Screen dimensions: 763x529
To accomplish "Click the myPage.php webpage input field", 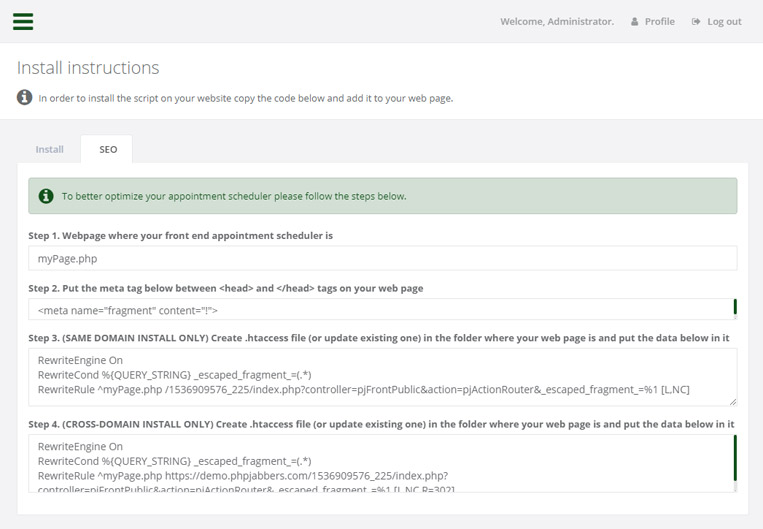I will click(x=382, y=258).
